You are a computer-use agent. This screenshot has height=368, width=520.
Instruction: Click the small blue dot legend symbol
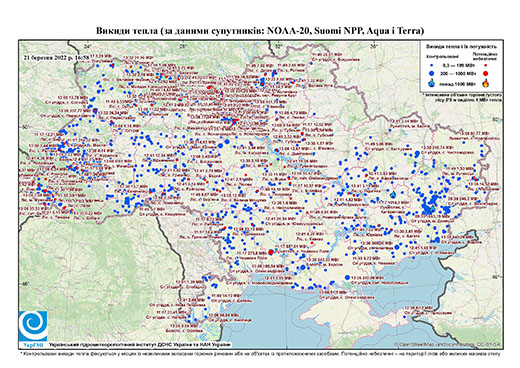(432, 66)
